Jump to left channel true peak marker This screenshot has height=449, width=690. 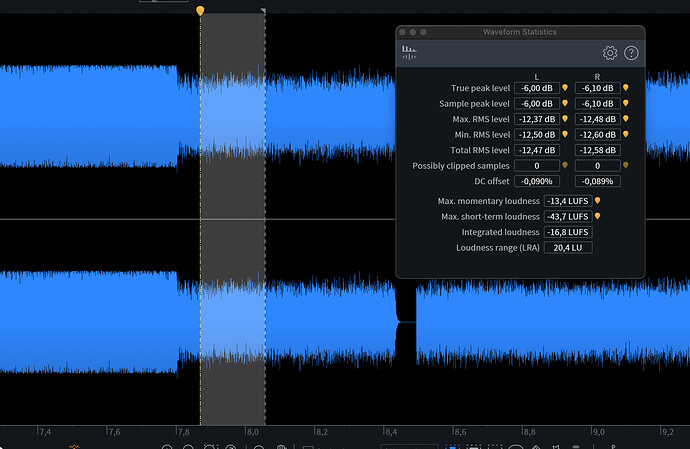click(565, 88)
